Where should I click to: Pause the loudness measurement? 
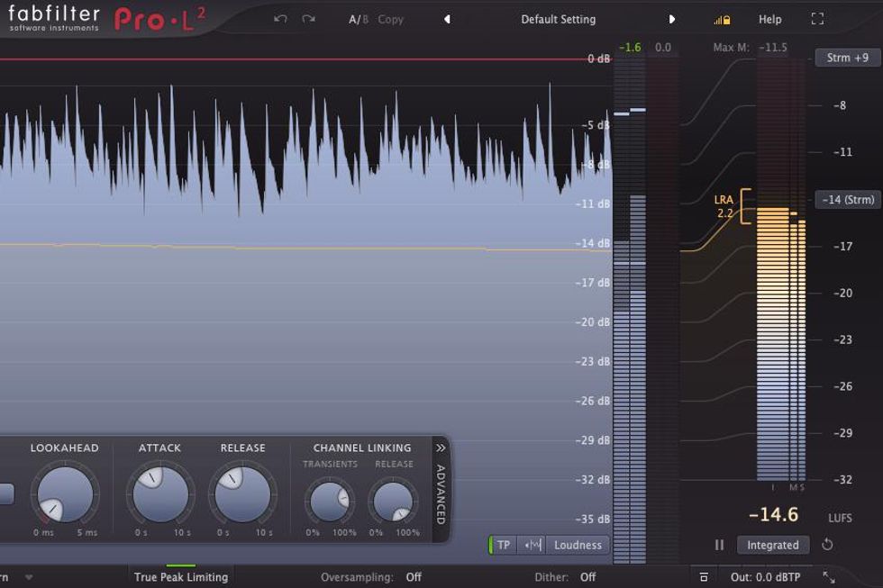[x=719, y=545]
